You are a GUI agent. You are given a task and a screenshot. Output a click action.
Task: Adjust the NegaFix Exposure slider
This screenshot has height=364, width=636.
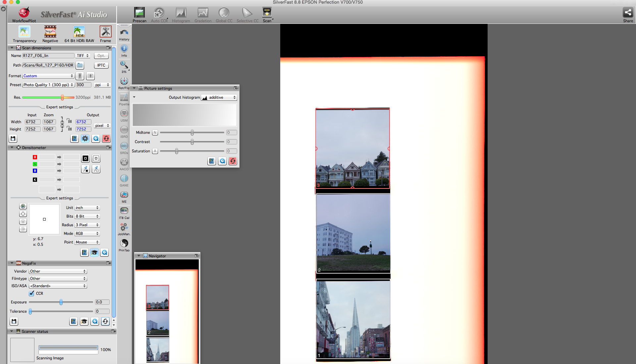(x=61, y=302)
